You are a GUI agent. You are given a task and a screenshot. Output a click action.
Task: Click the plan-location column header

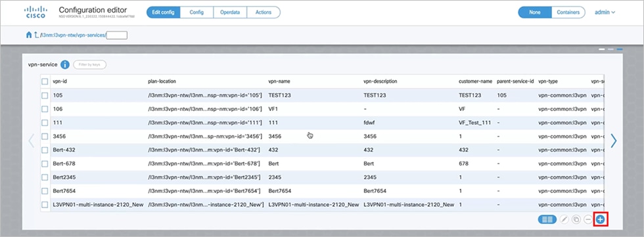click(162, 81)
